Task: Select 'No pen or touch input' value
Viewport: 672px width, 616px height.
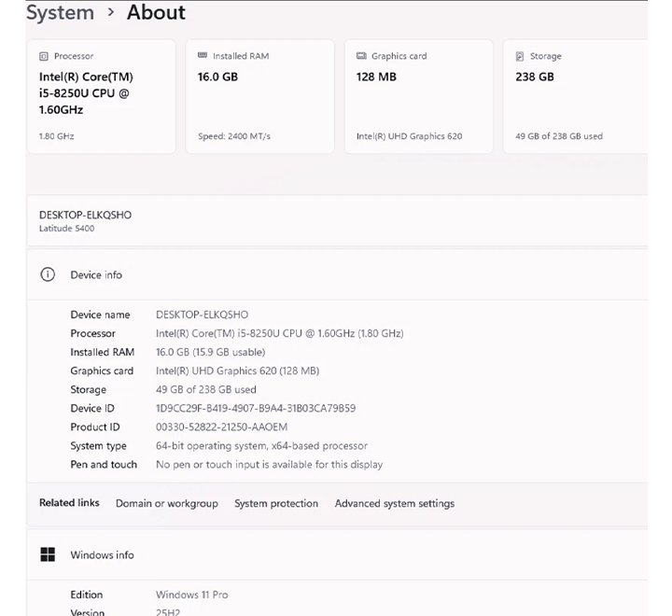Action: tap(269, 465)
